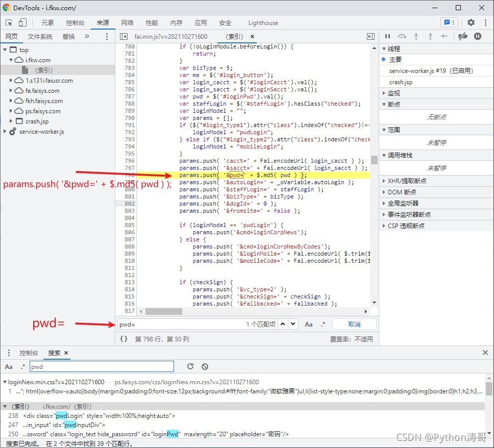Deactivate all breakpoints icon
The width and height of the screenshot is (494, 448).
(x=462, y=37)
